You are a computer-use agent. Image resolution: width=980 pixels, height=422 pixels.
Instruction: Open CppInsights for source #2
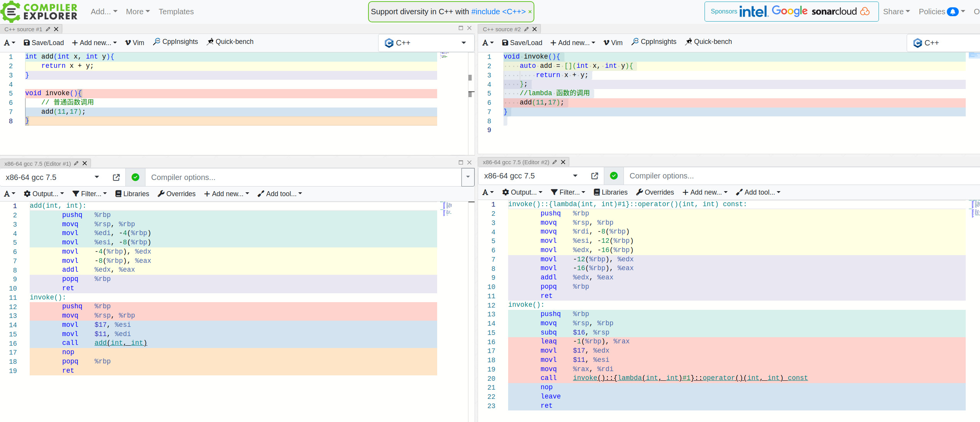click(x=654, y=42)
